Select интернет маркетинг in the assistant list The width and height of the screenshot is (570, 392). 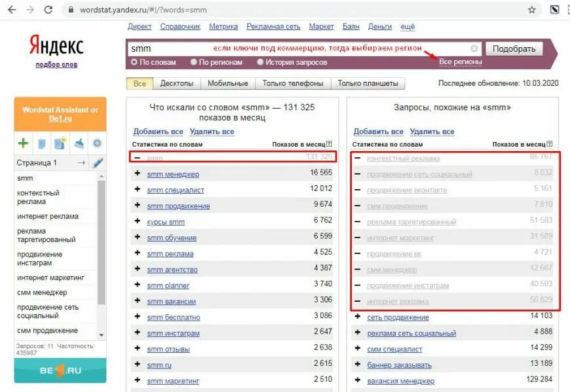(x=50, y=277)
